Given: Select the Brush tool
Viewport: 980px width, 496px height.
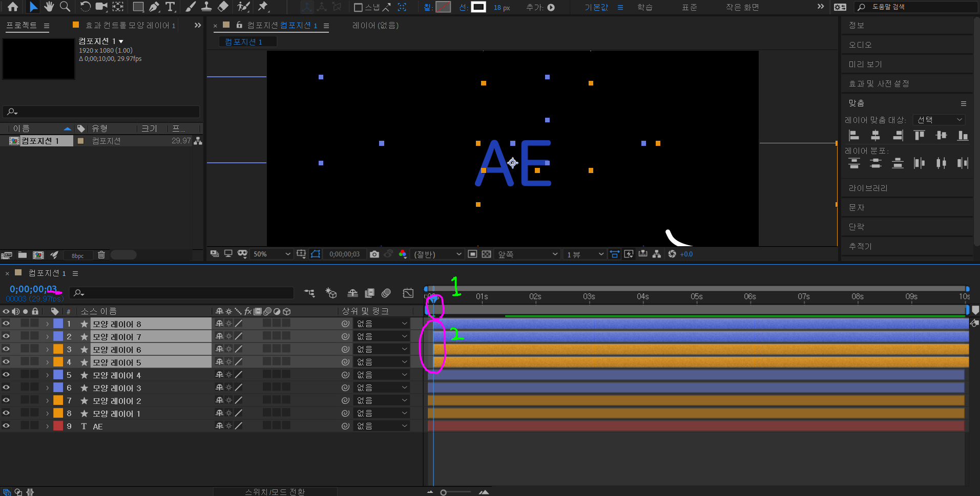Looking at the screenshot, I should pyautogui.click(x=190, y=7).
